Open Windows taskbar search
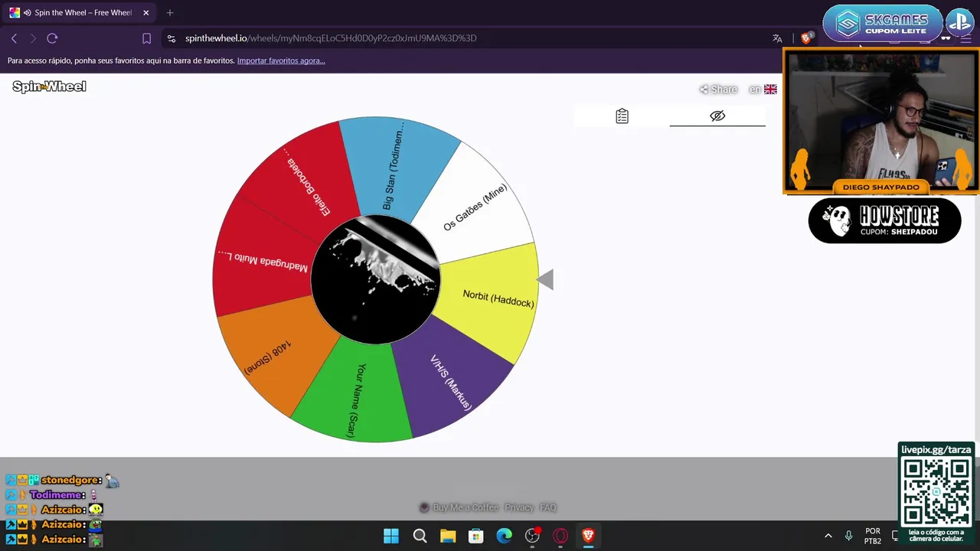The image size is (980, 551). [x=420, y=536]
